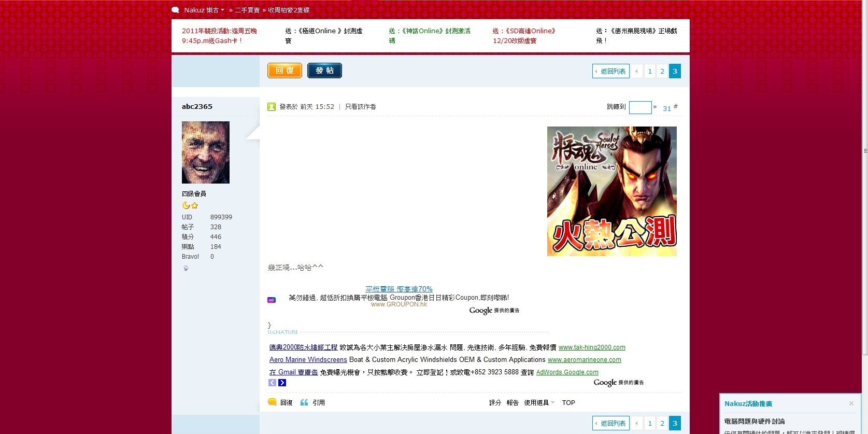Open abc2365 user profile name

(x=197, y=106)
